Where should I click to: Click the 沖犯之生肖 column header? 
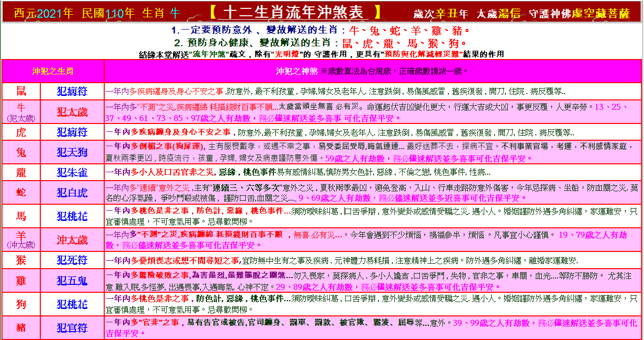[x=53, y=71]
